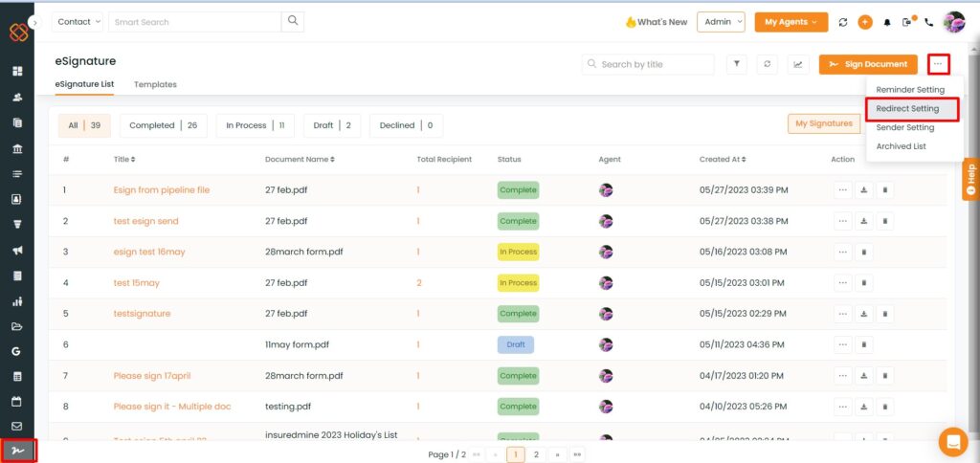Click the 28march form.pdf cell in row 3
This screenshot has width=980, height=463.
[x=304, y=252]
